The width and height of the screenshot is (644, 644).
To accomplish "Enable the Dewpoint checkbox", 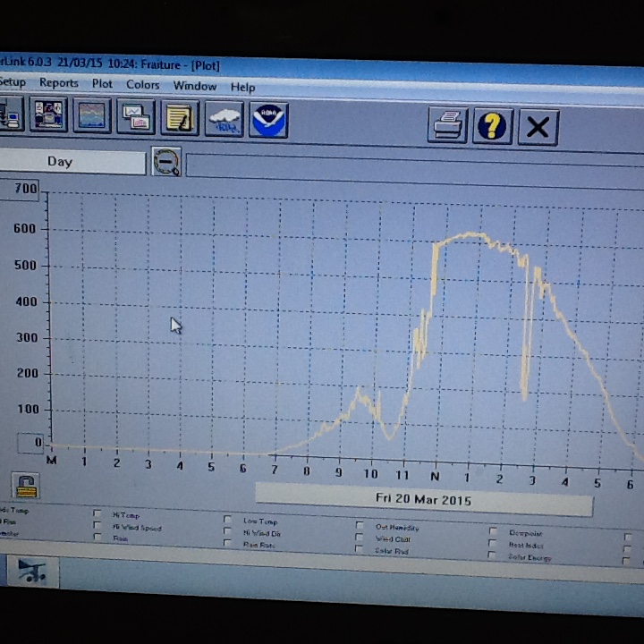I will [493, 531].
